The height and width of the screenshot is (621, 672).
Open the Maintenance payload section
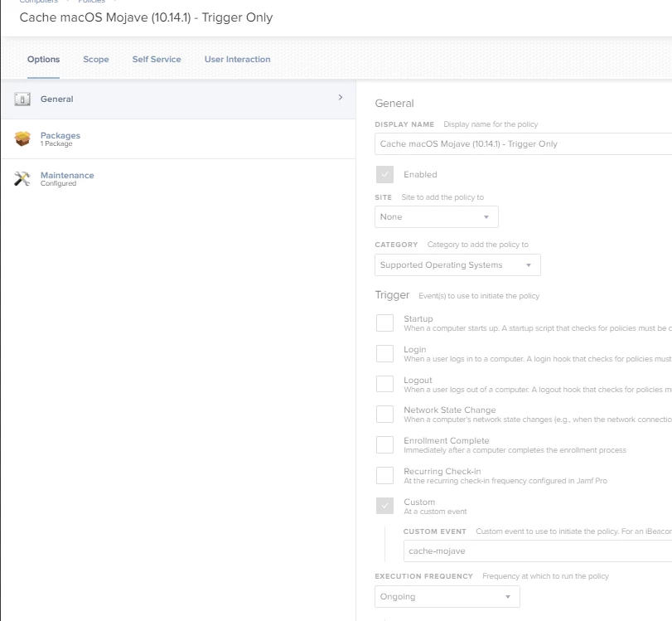(178, 179)
